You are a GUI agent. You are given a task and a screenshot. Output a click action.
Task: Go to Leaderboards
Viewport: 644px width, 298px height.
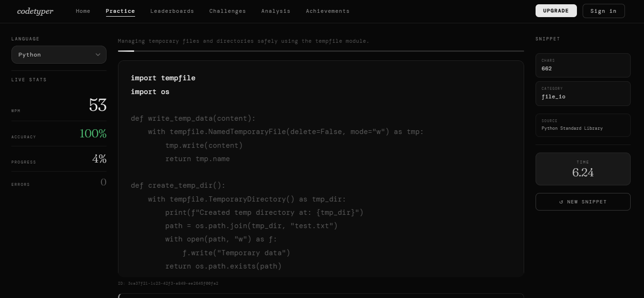click(x=172, y=11)
